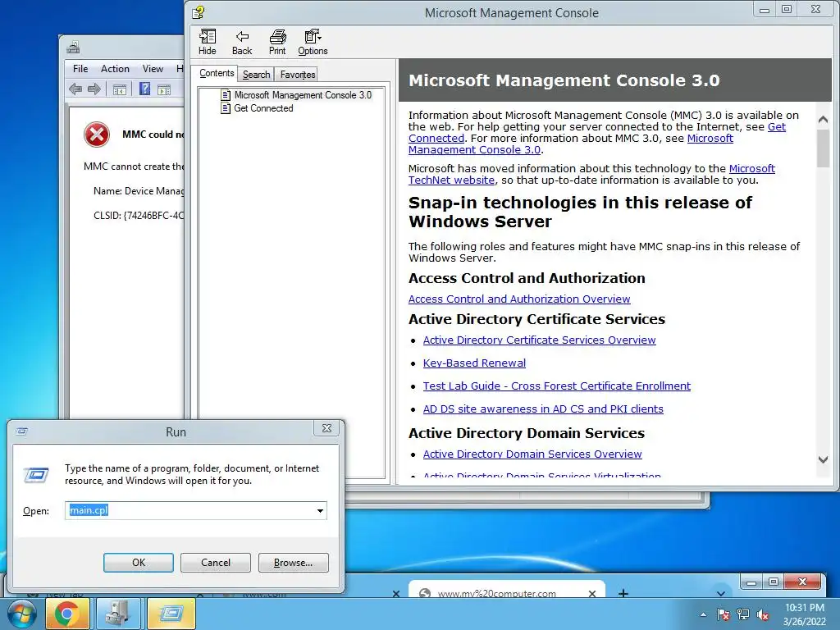
Task: Close the www.my%20computer.com Chrome tab
Action: click(x=592, y=593)
